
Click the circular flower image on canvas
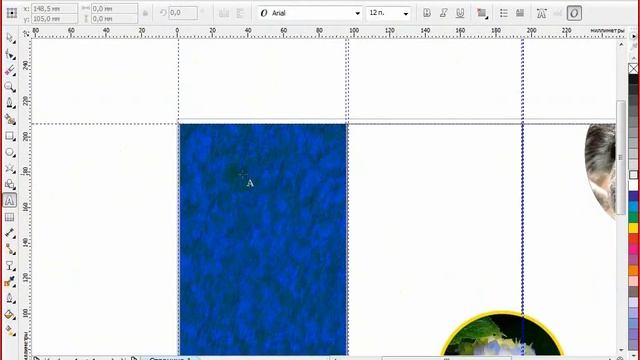(x=502, y=334)
